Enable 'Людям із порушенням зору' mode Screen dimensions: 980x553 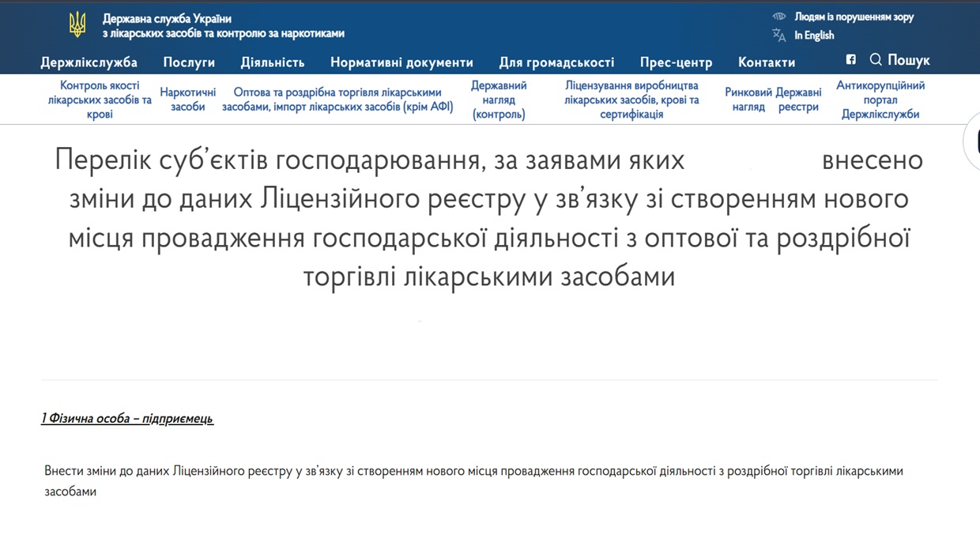pyautogui.click(x=854, y=17)
